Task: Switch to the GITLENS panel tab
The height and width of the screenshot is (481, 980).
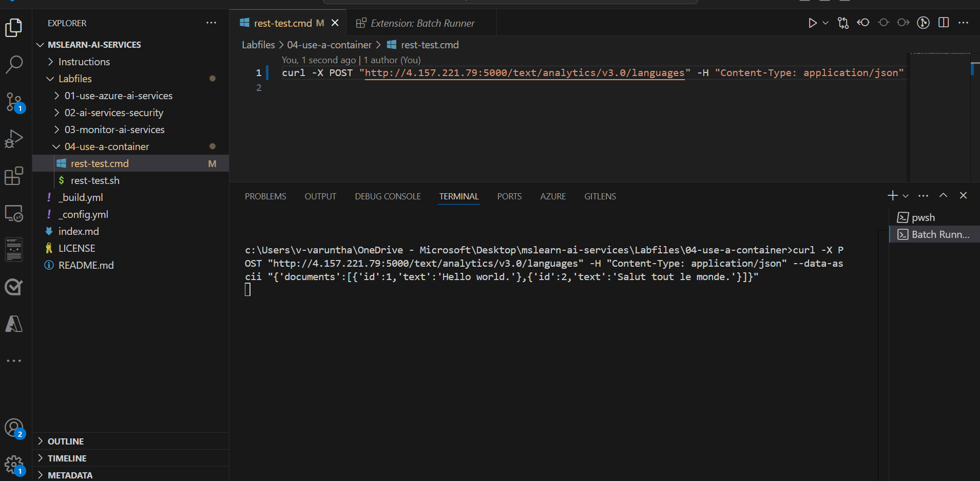Action: click(x=600, y=196)
